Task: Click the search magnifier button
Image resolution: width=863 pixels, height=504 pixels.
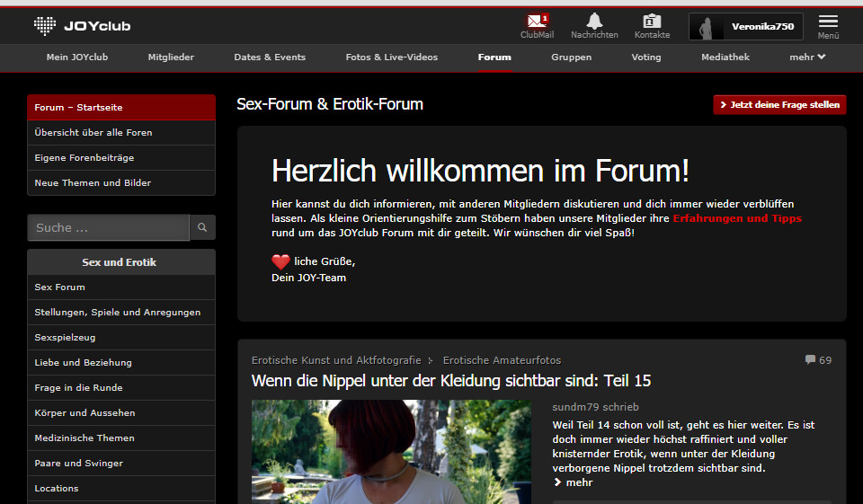Action: tap(202, 228)
